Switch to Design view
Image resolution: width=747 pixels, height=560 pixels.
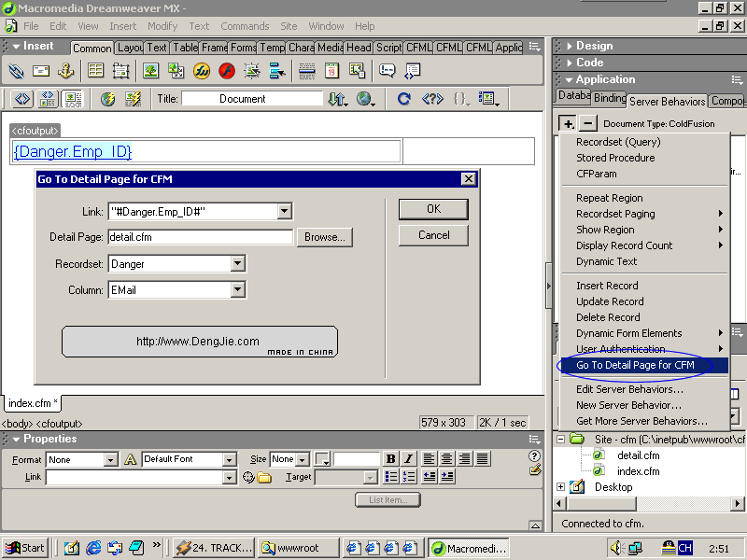point(73,99)
